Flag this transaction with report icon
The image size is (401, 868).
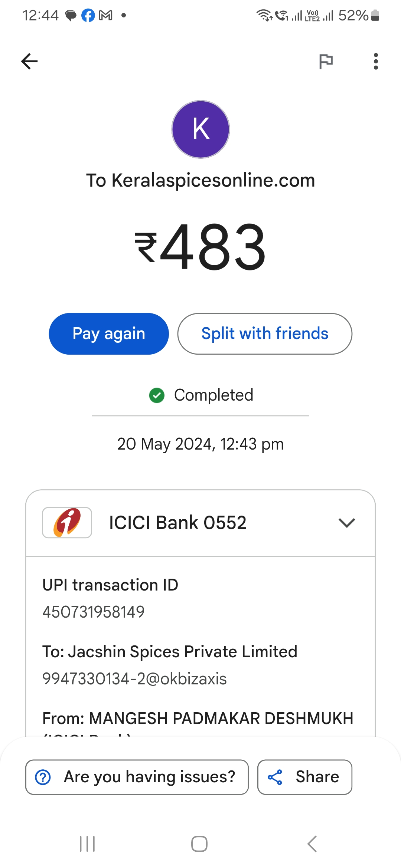(326, 61)
